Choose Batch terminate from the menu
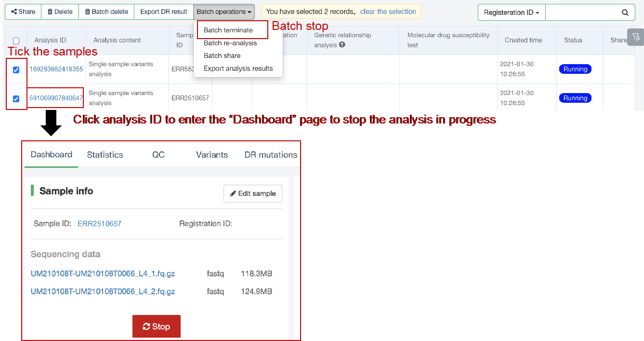Screen dimensions: 644x341 point(228,30)
